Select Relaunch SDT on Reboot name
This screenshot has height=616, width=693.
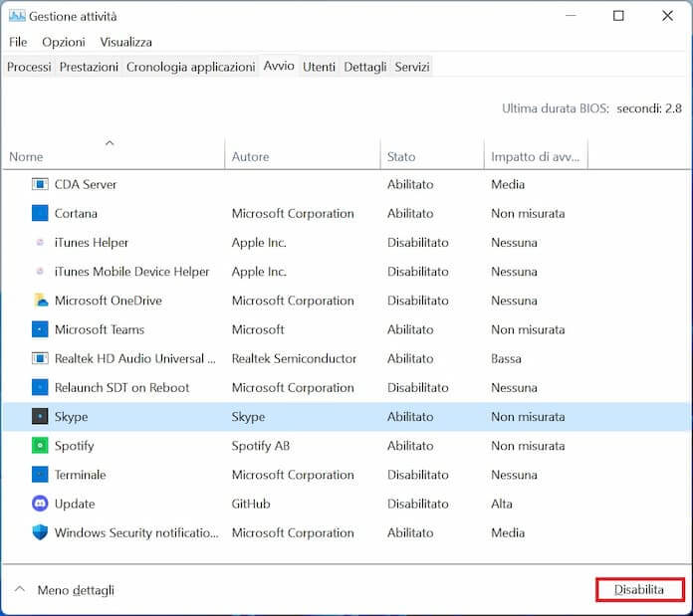(x=122, y=388)
